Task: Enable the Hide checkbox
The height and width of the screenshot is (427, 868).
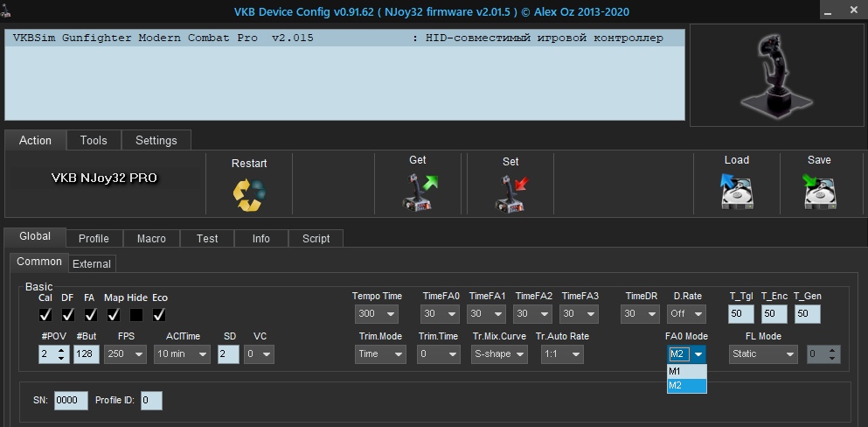Action: click(136, 315)
